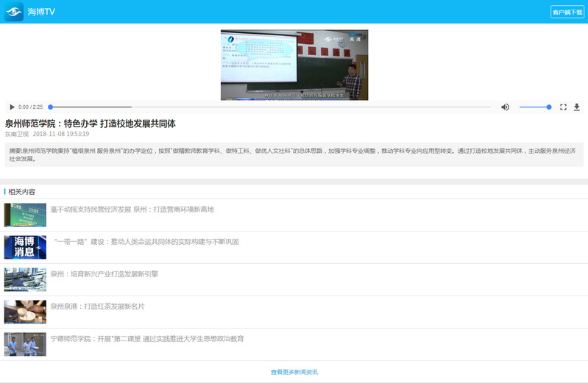Open the 海博消息 thumbnail
The height and width of the screenshot is (383, 588).
pyautogui.click(x=25, y=247)
